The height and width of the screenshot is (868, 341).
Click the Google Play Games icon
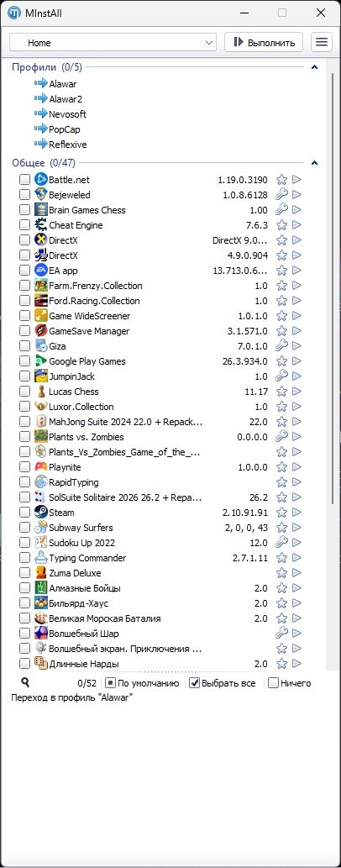tap(41, 361)
